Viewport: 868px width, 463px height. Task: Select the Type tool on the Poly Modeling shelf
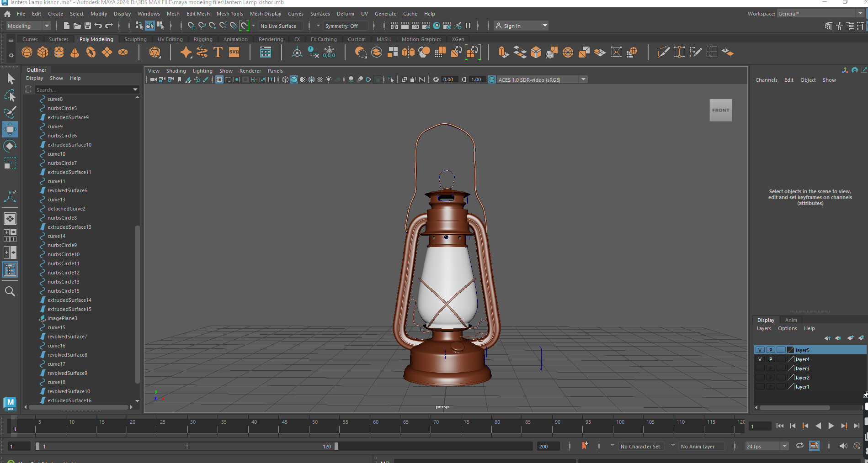coord(218,52)
